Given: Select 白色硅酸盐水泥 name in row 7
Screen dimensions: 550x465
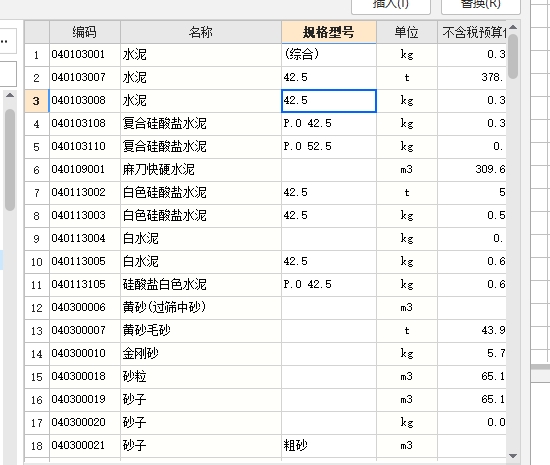Looking at the screenshot, I should [x=201, y=193].
